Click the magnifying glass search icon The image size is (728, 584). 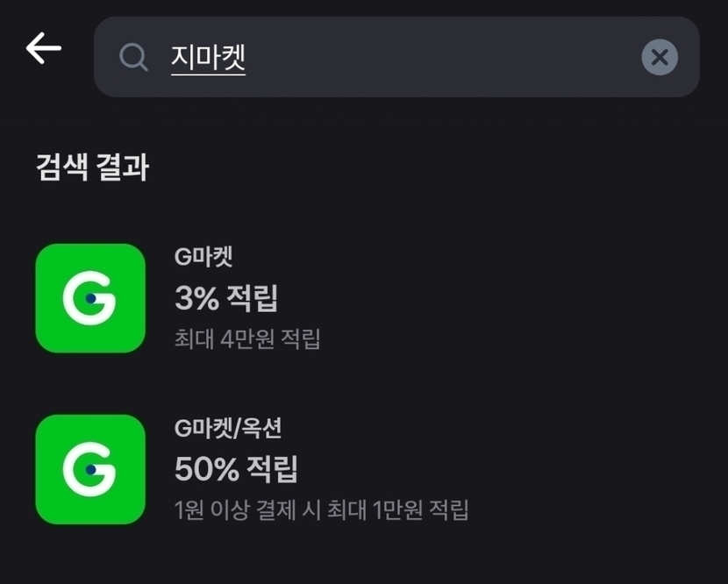click(133, 58)
